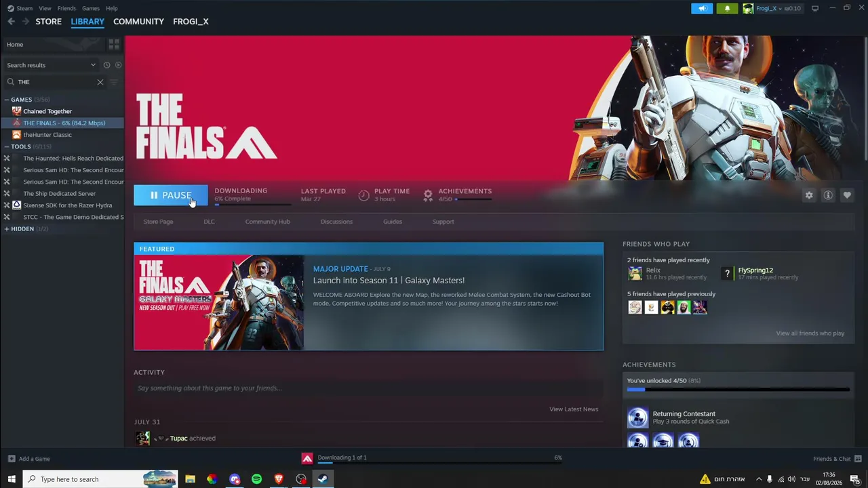Show hidden system tray icons chevron
Screen dimensions: 868x488
click(x=759, y=479)
